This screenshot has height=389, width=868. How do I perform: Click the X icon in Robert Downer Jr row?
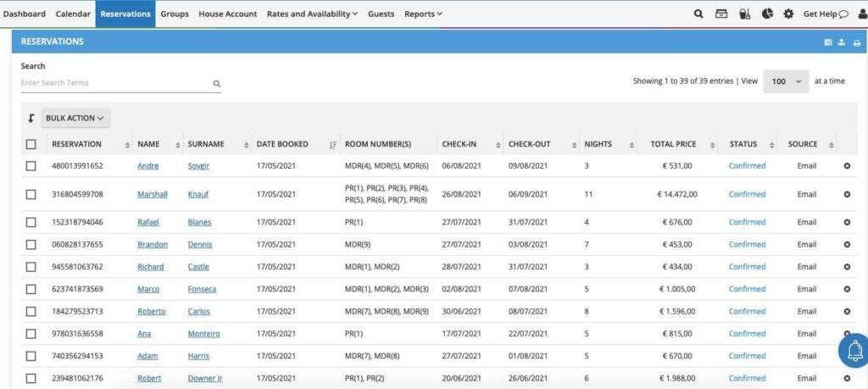(x=847, y=379)
